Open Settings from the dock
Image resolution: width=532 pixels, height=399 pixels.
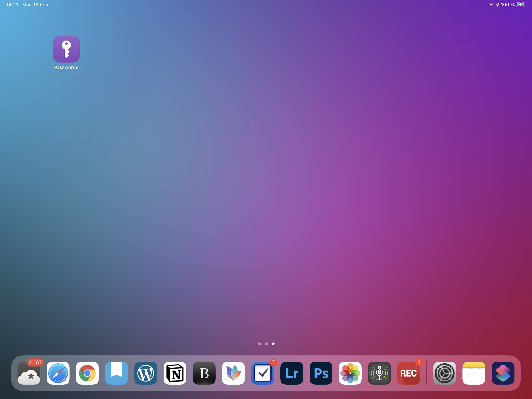coord(444,373)
